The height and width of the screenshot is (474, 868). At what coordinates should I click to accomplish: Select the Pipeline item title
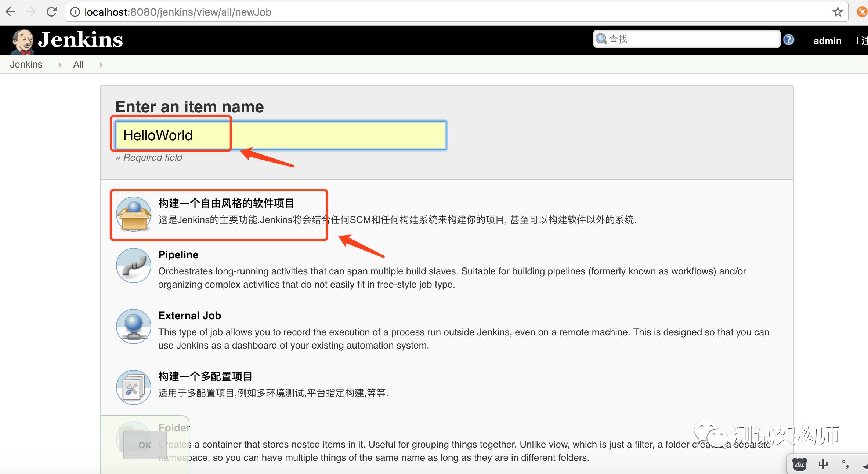tap(178, 255)
